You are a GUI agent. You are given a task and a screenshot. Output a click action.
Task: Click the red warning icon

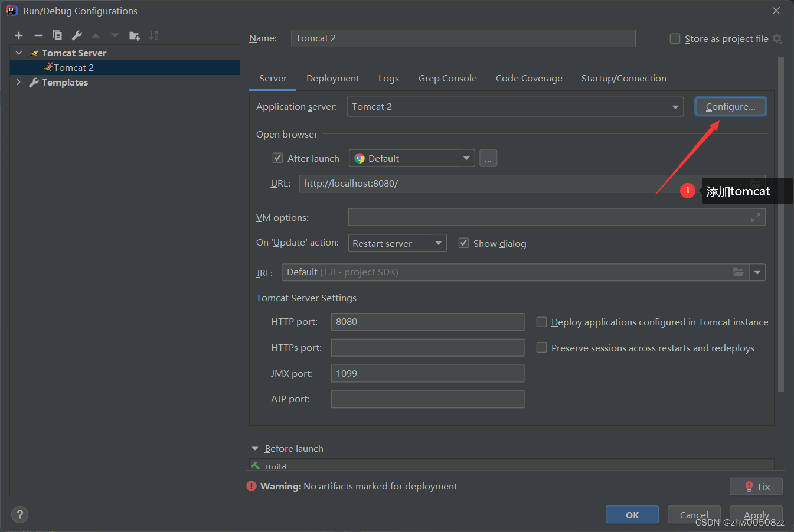click(252, 486)
